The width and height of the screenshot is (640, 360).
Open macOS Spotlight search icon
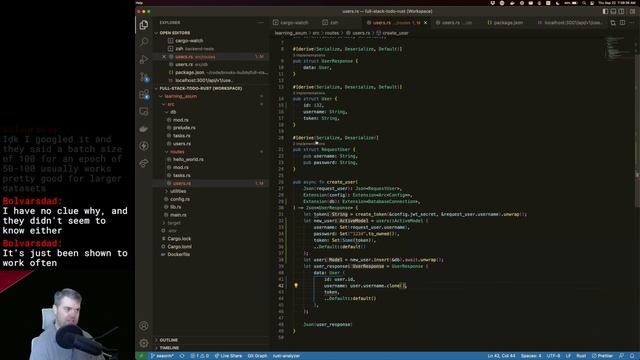click(x=584, y=3)
